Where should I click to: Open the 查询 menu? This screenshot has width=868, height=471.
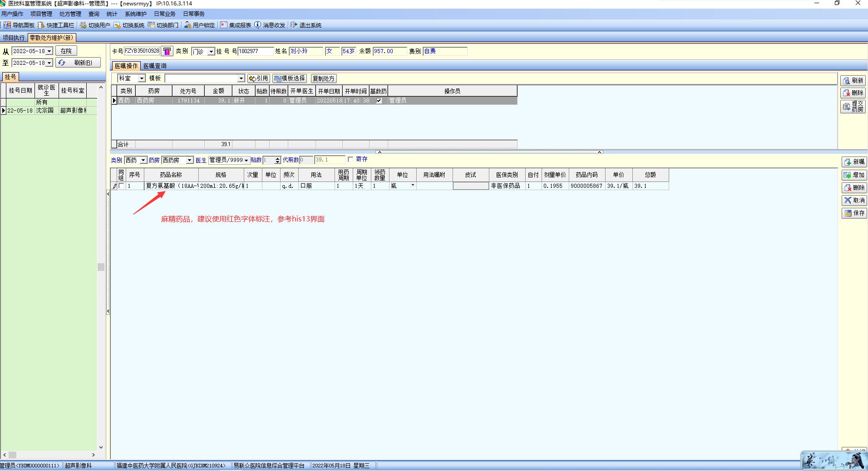(94, 14)
